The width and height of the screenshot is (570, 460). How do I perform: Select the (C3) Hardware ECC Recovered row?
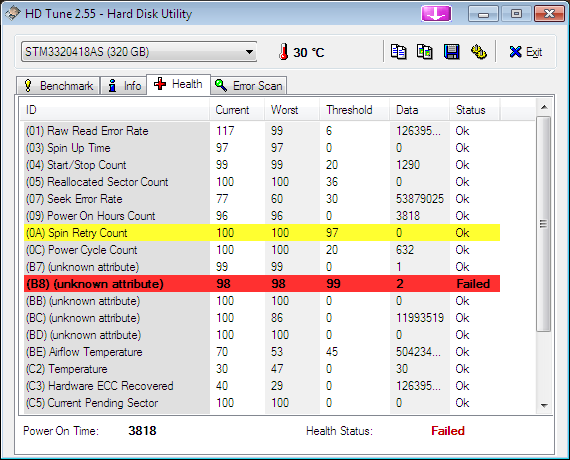coord(262,386)
